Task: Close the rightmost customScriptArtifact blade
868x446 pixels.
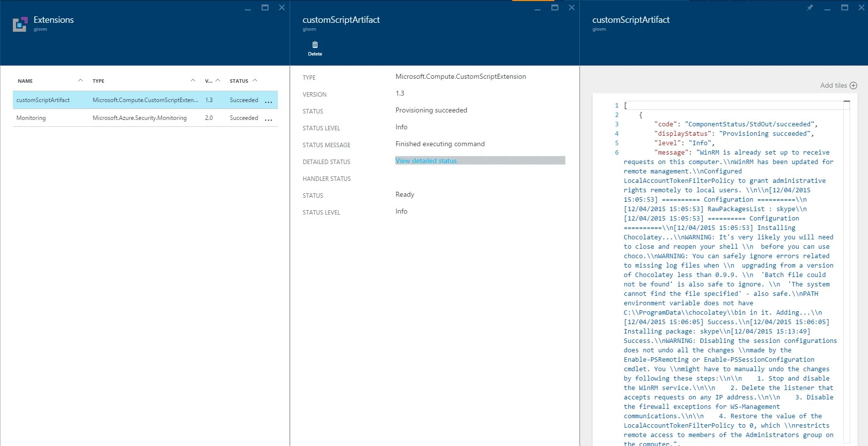Action: [x=862, y=7]
